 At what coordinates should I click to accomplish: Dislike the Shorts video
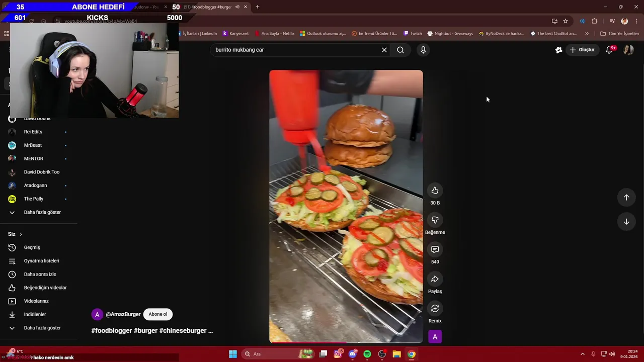[x=435, y=220]
